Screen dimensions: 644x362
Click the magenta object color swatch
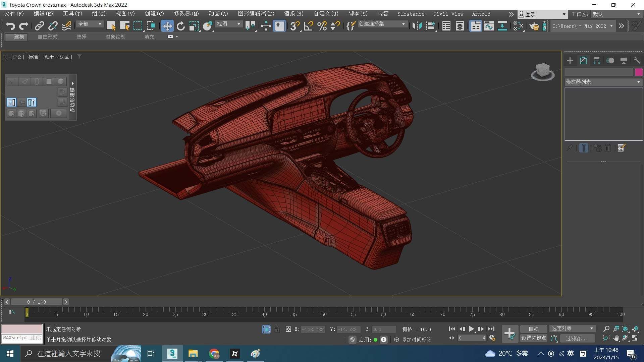(x=639, y=72)
